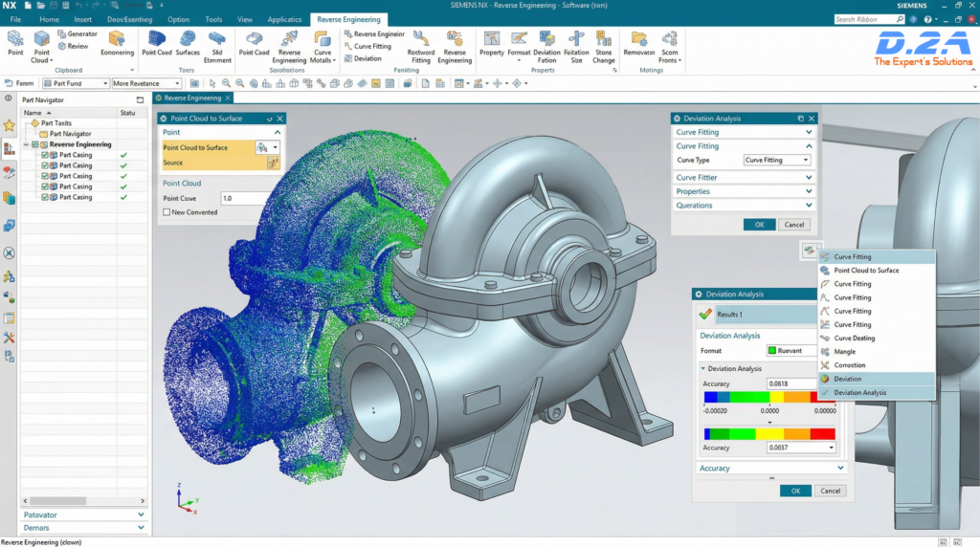Open the Point Cloud ribbon tool

tap(41, 47)
